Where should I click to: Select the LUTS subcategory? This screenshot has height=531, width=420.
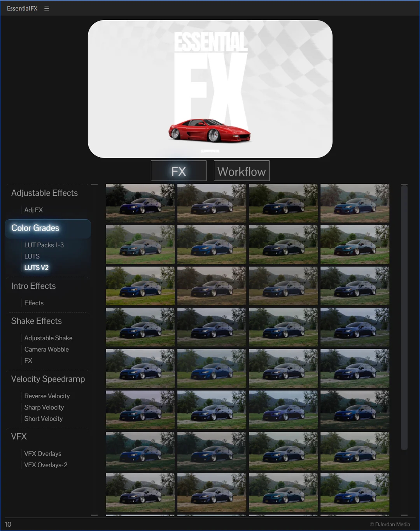pos(32,256)
